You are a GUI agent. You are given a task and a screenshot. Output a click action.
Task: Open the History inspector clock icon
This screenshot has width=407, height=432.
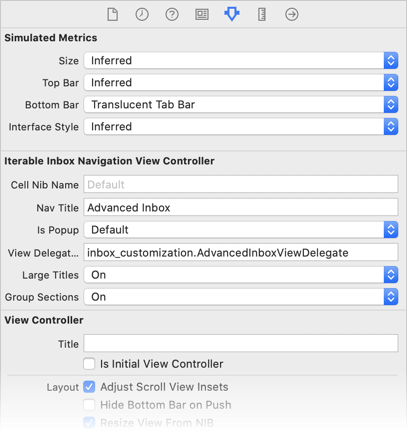[x=142, y=14]
